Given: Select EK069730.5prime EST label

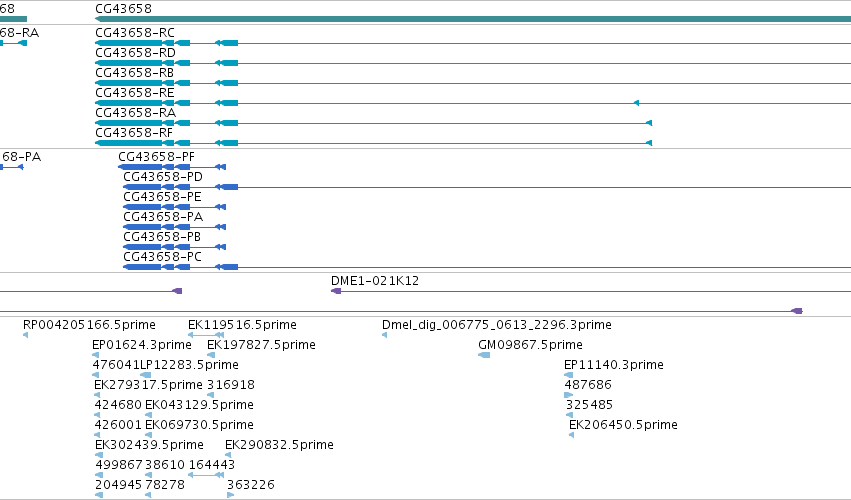Looking at the screenshot, I should point(199,425).
